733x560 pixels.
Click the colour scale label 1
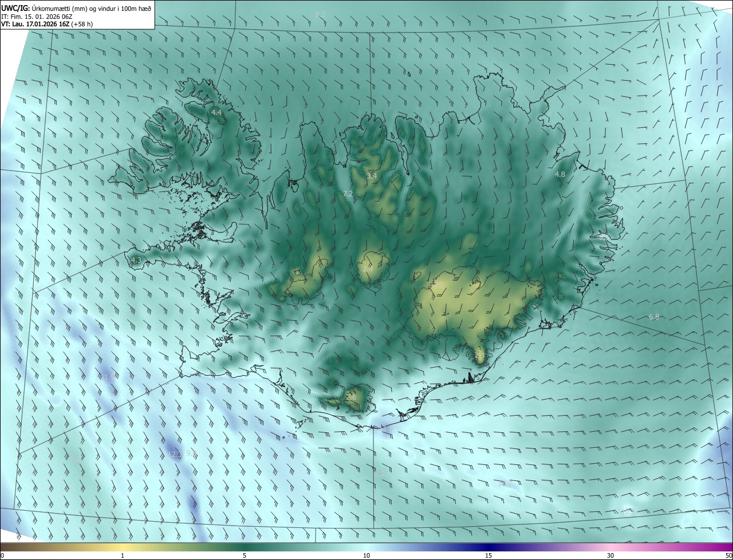tap(123, 555)
